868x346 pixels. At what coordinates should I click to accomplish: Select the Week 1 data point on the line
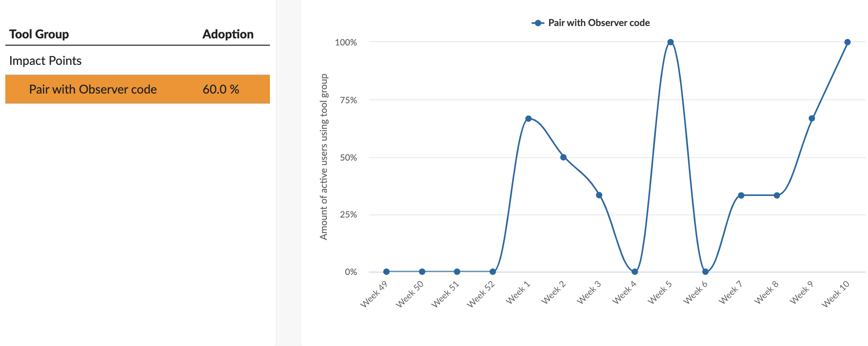528,119
